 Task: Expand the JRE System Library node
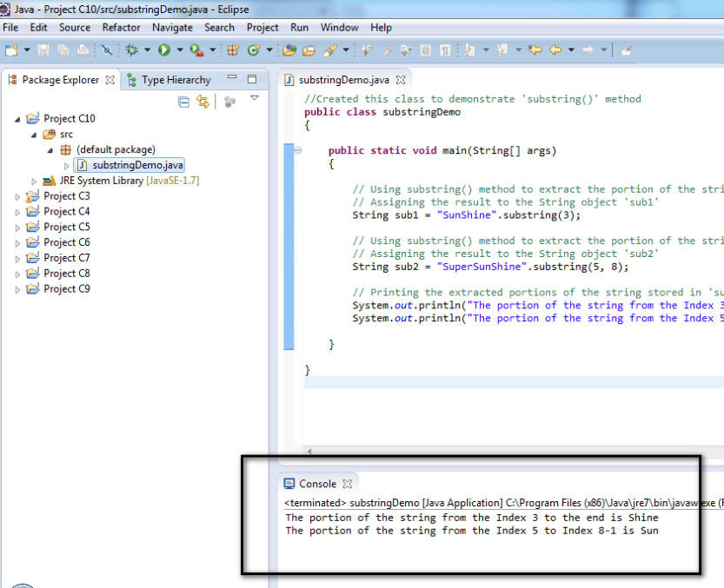pyautogui.click(x=32, y=180)
